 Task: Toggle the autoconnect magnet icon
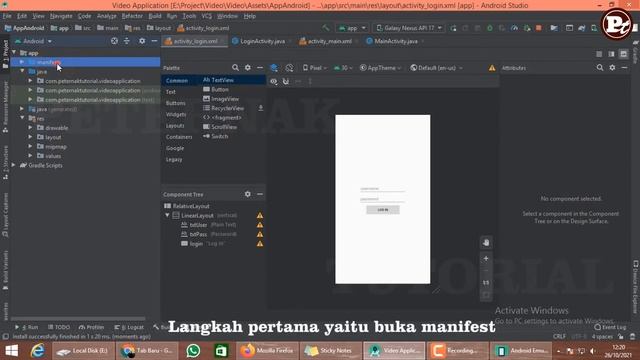[x=286, y=82]
